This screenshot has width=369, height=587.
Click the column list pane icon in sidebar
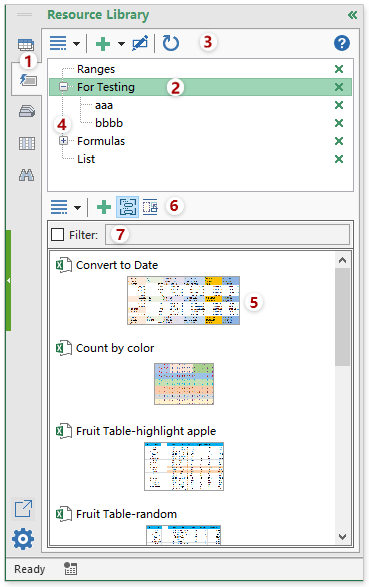[x=27, y=143]
